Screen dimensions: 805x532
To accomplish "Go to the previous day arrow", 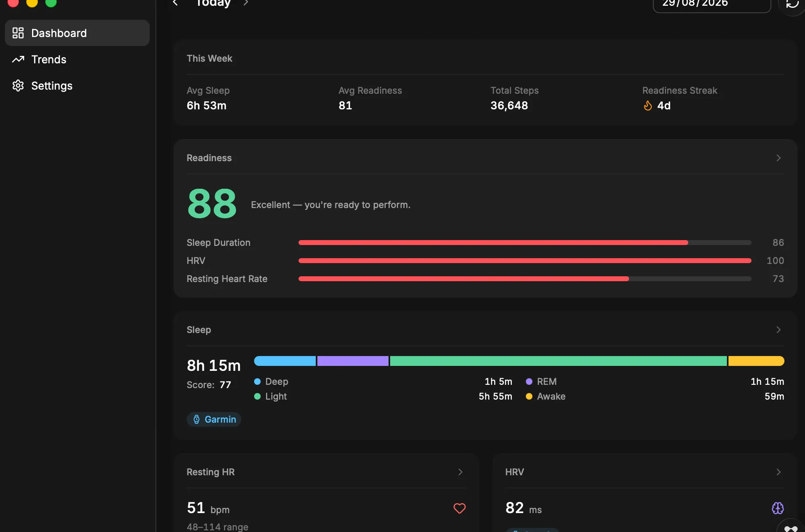I will click(x=176, y=2).
